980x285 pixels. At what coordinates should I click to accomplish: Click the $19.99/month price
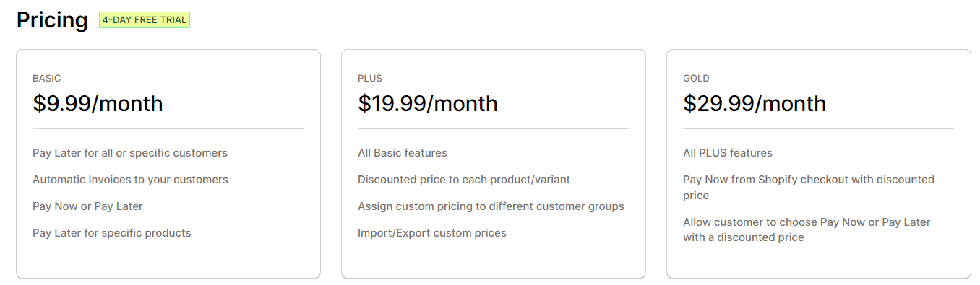[x=428, y=103]
